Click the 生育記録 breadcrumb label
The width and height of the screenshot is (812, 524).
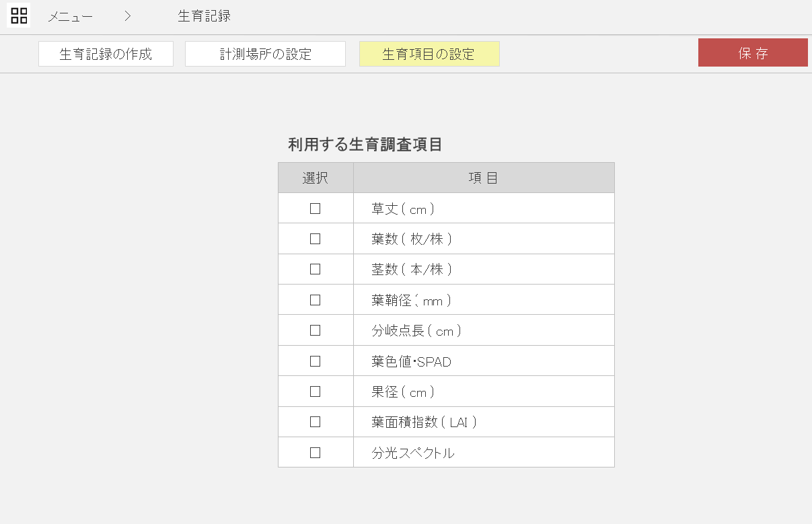(204, 16)
